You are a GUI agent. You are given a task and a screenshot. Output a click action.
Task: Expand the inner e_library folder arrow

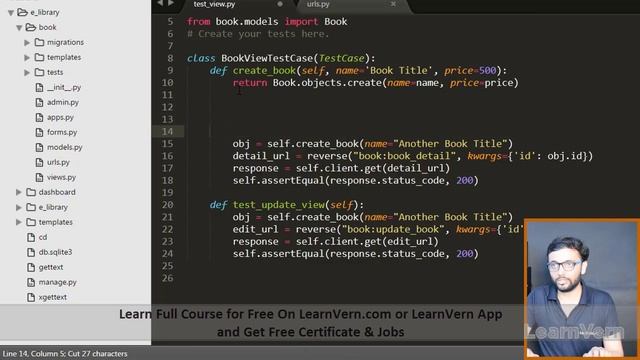pos(19,207)
